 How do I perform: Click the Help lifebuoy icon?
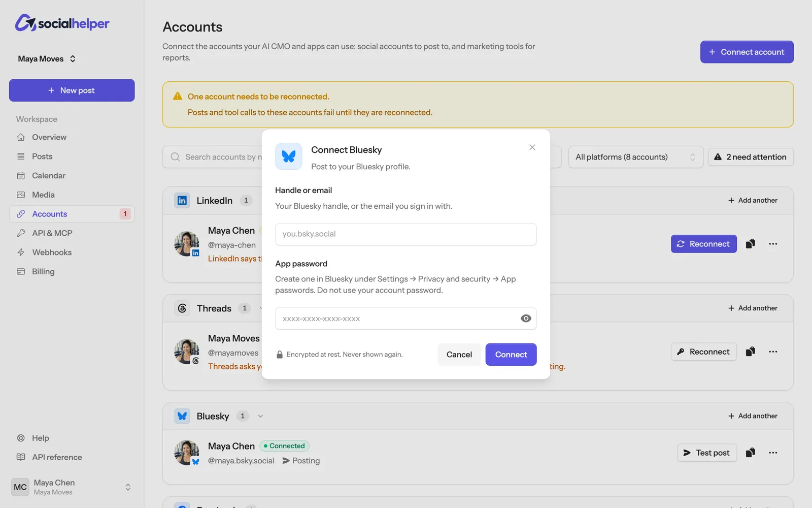pyautogui.click(x=21, y=438)
